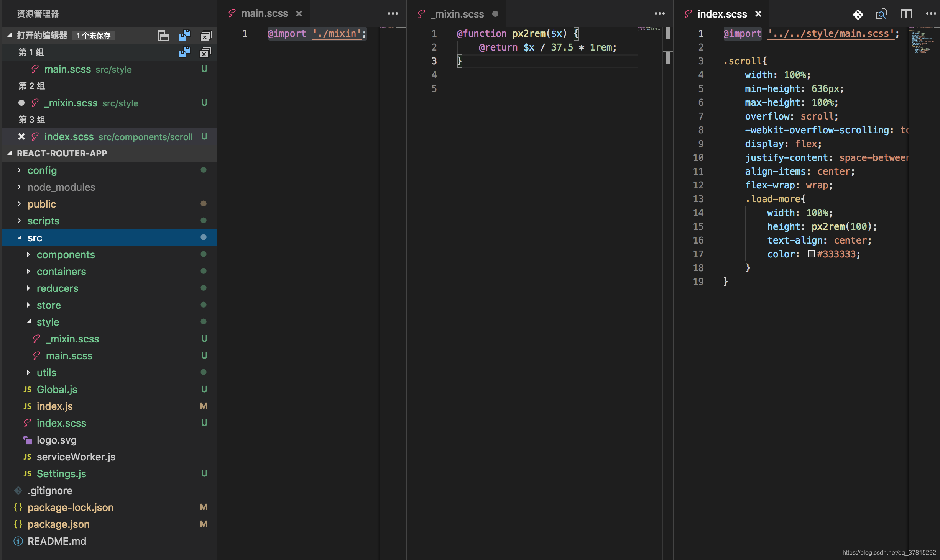The width and height of the screenshot is (940, 560).
Task: Open _mixin.scss in the style folder tree
Action: (x=109, y=339)
